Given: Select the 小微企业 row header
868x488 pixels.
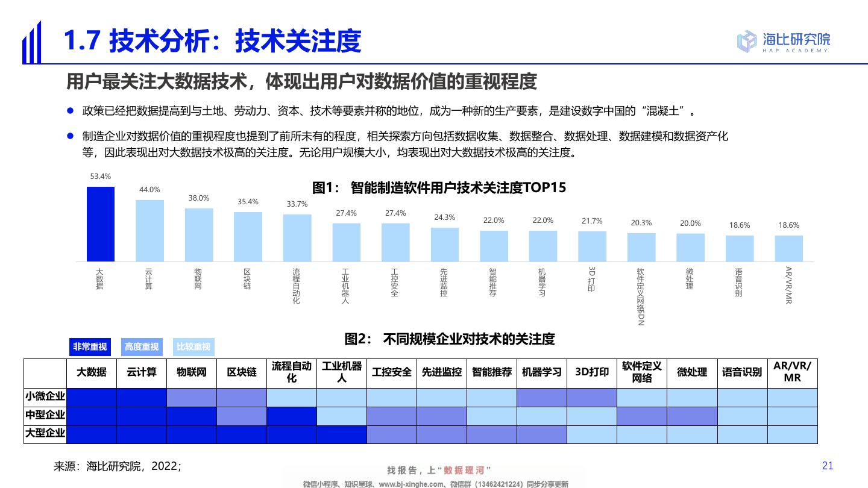Looking at the screenshot, I should click(x=45, y=397).
